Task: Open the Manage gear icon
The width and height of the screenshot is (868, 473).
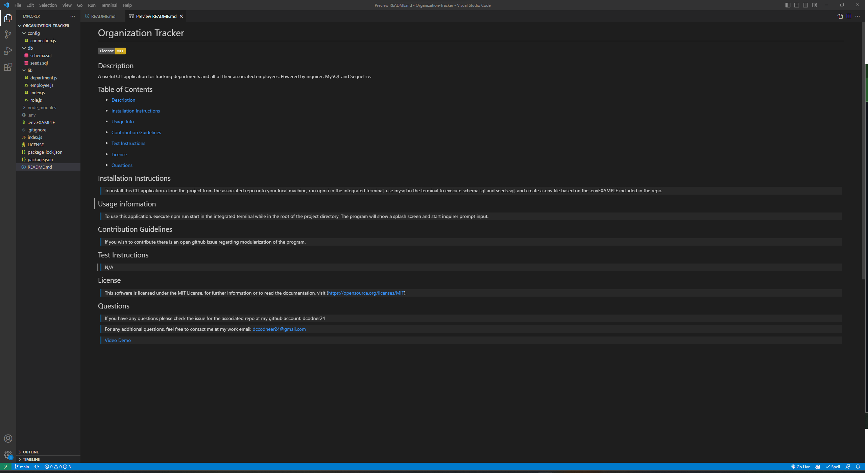Action: (8, 455)
